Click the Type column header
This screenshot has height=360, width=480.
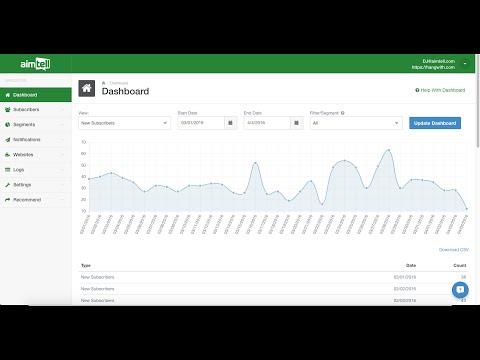86,266
